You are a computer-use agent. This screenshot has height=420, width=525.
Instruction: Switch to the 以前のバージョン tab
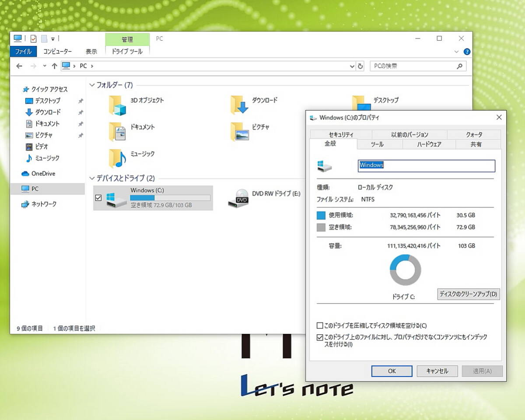tap(409, 135)
